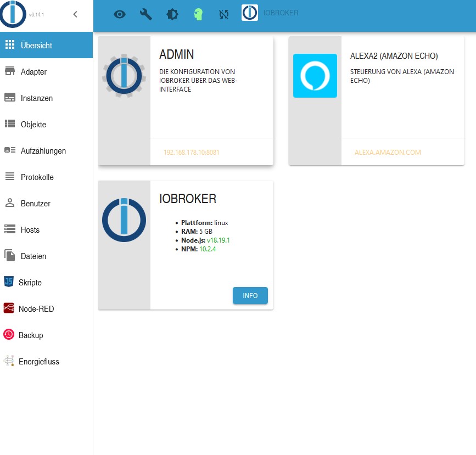Collapse the sidebar with the chevron arrow

click(x=75, y=14)
